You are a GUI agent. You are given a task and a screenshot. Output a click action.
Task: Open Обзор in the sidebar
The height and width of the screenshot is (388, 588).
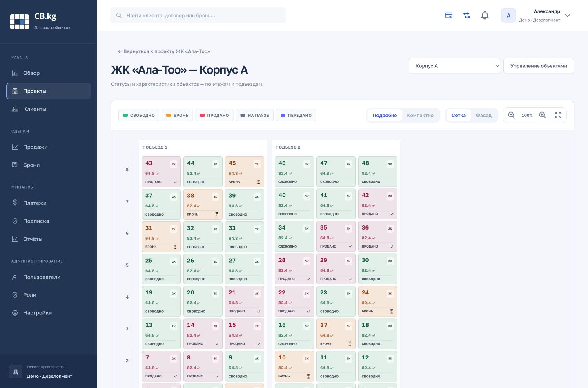(49, 73)
